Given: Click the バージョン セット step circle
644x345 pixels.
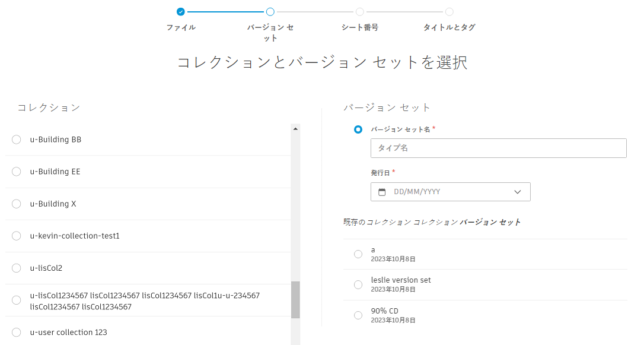Looking at the screenshot, I should click(x=270, y=11).
